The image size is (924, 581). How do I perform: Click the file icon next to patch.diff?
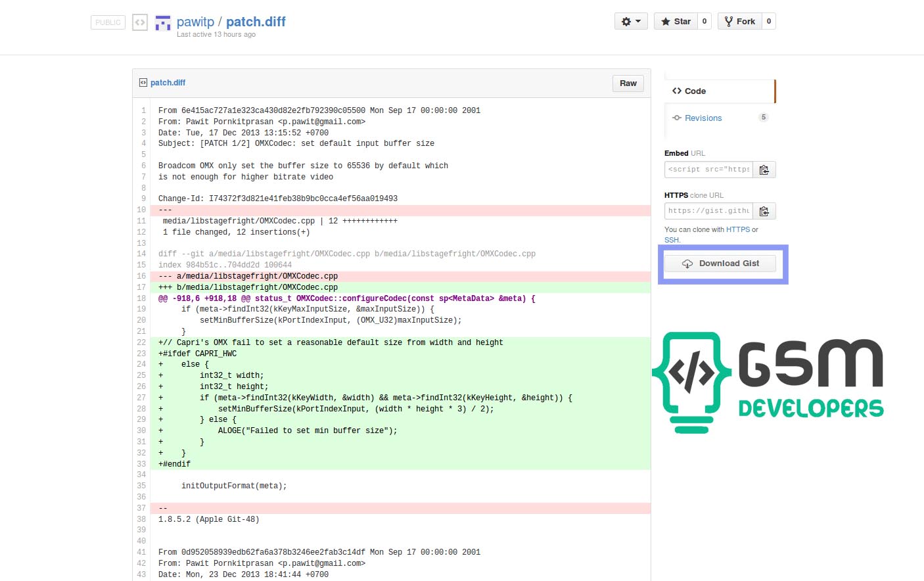tap(143, 83)
